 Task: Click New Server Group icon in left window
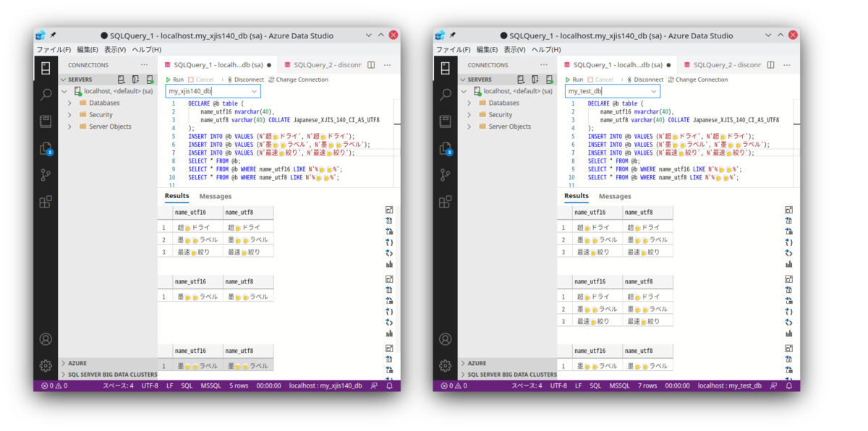tap(136, 80)
